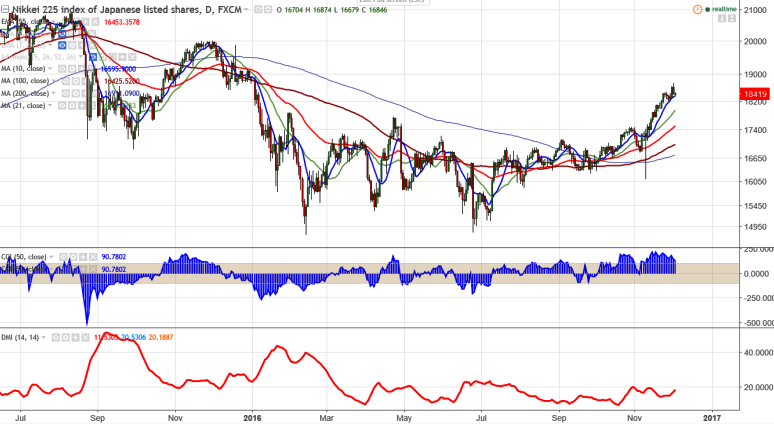The height and width of the screenshot is (424, 774).
Task: Remove the MA (100, close) indicator
Action: [95, 81]
